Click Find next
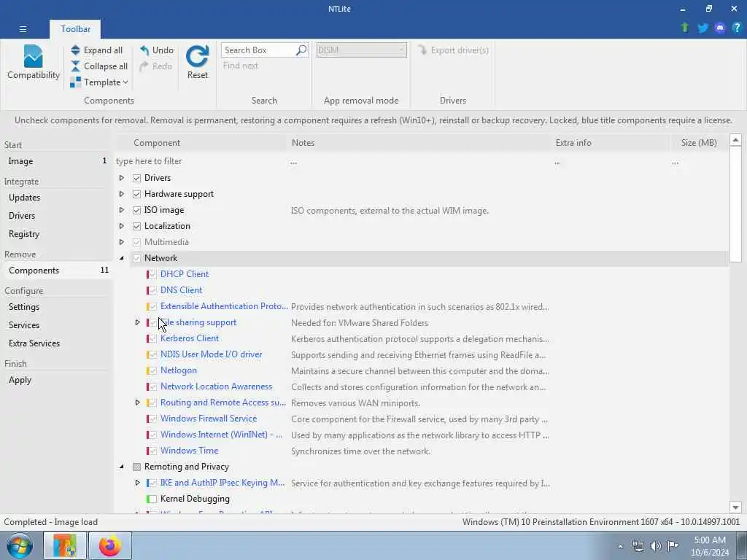Viewport: 747px width, 560px height. click(x=241, y=66)
